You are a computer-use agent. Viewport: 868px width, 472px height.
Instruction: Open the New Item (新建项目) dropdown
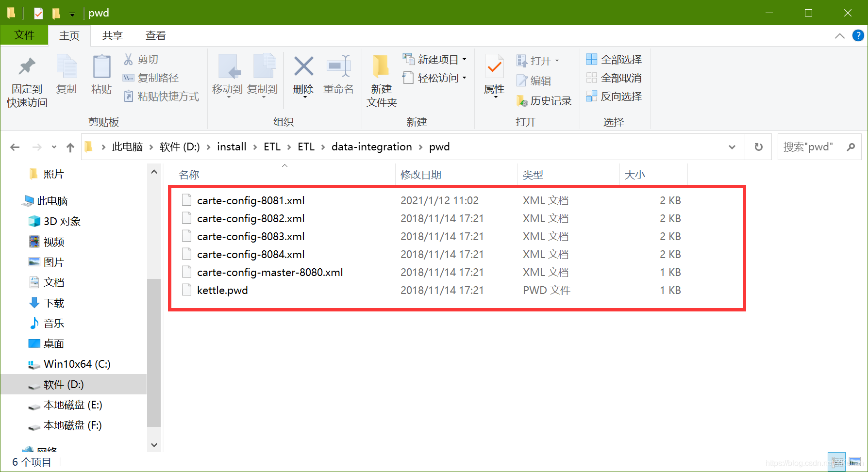(434, 59)
